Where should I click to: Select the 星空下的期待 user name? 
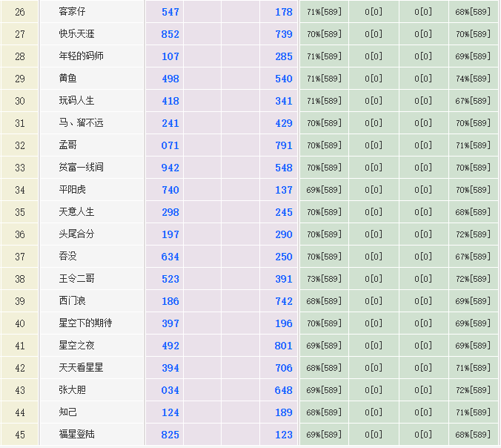85,323
